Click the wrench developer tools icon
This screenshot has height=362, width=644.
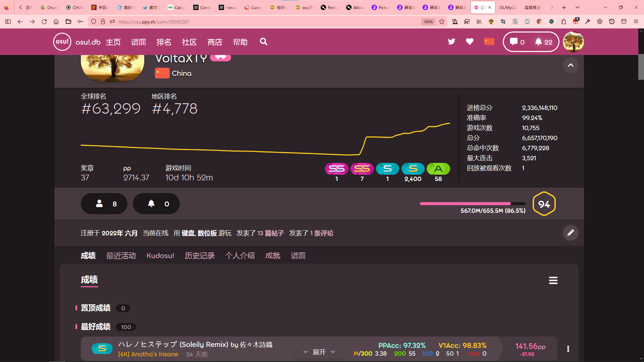(588, 21)
